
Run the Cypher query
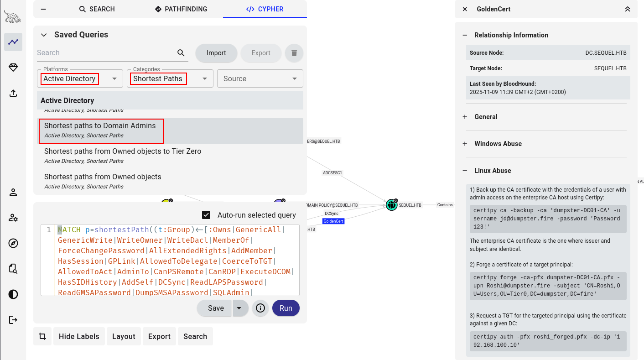coord(286,308)
